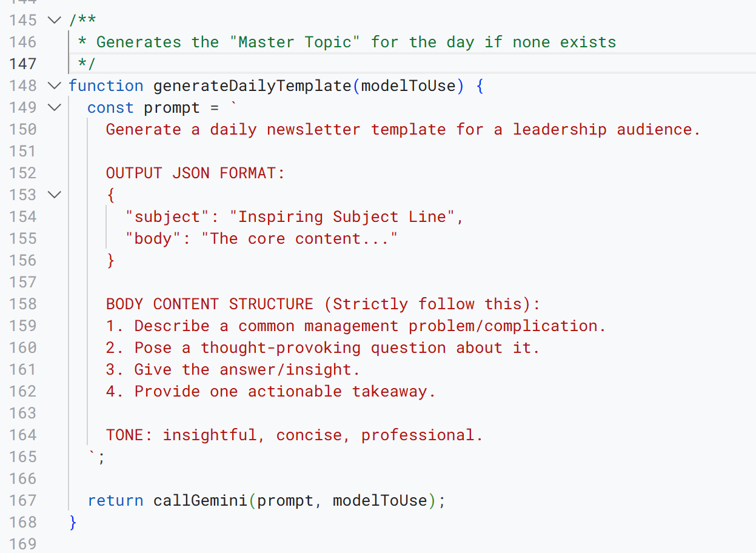Screen dimensions: 756x553
Task: Click the "return" keyword
Action: tap(115, 500)
